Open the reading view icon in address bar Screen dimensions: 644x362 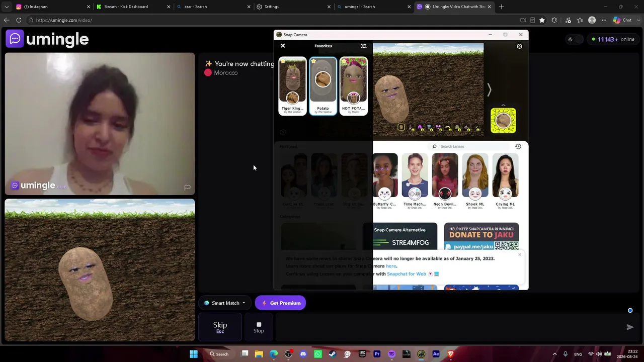[x=532, y=20]
